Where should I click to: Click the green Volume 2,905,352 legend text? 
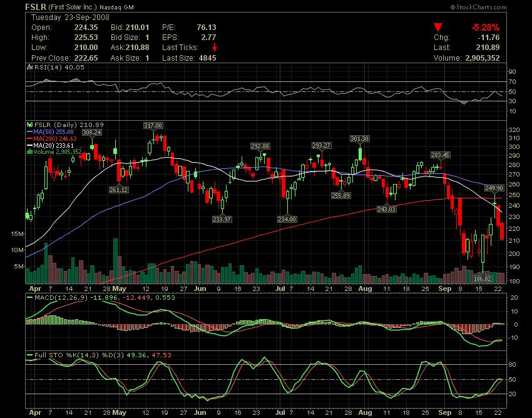pyautogui.click(x=58, y=151)
